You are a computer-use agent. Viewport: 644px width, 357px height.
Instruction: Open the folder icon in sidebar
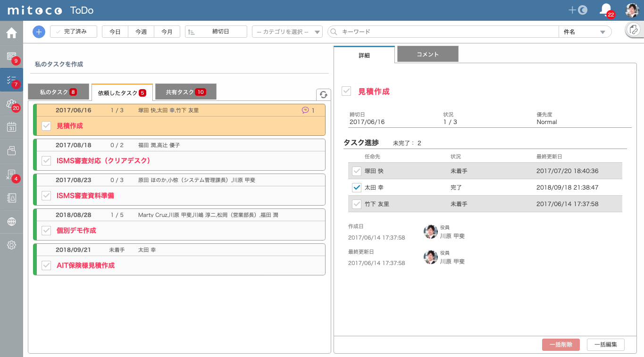click(11, 150)
